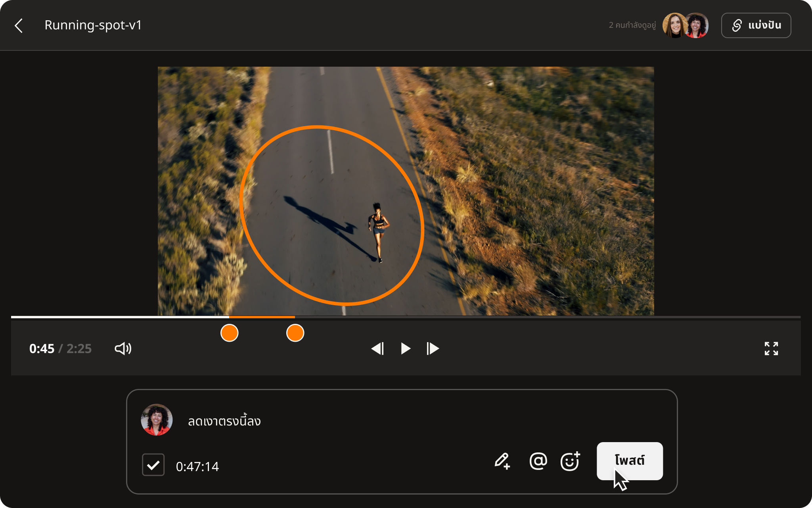Add an emoji reaction

click(570, 461)
